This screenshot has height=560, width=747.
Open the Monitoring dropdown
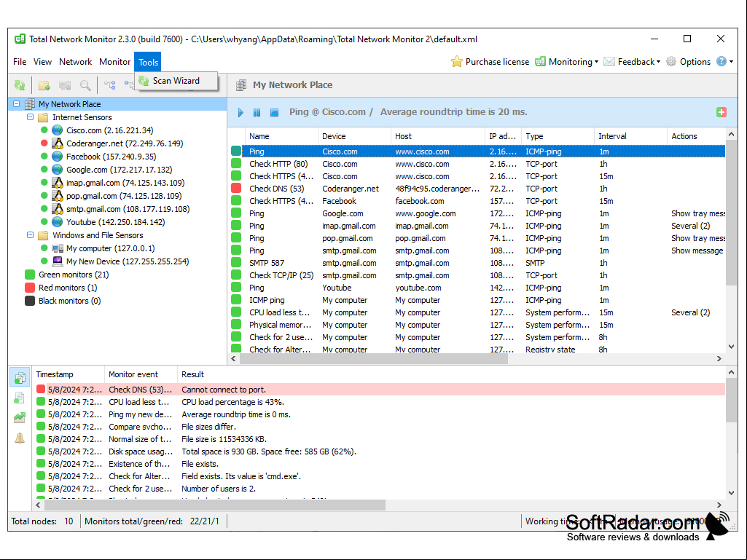point(566,61)
